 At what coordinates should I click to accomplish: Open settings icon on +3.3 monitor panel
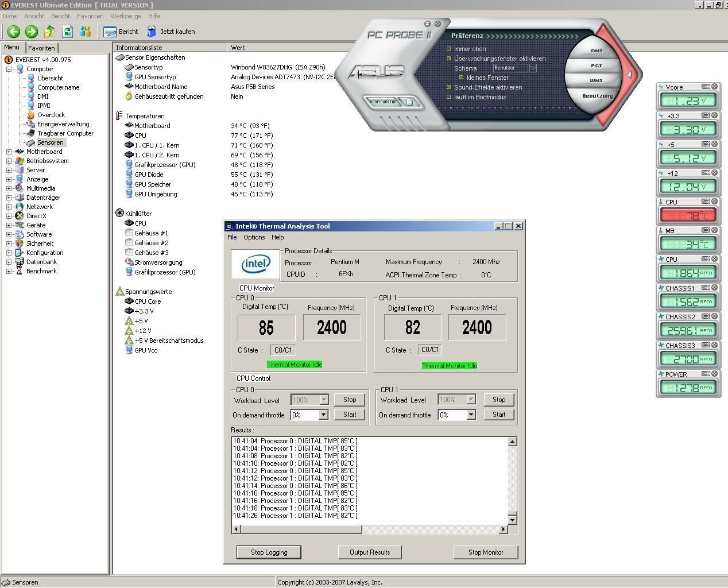tap(706, 115)
